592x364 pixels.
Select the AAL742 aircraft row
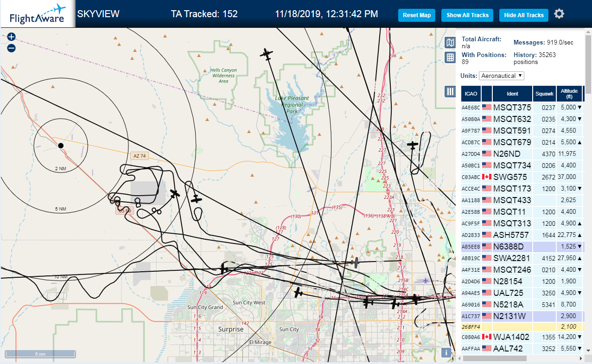pos(522,348)
